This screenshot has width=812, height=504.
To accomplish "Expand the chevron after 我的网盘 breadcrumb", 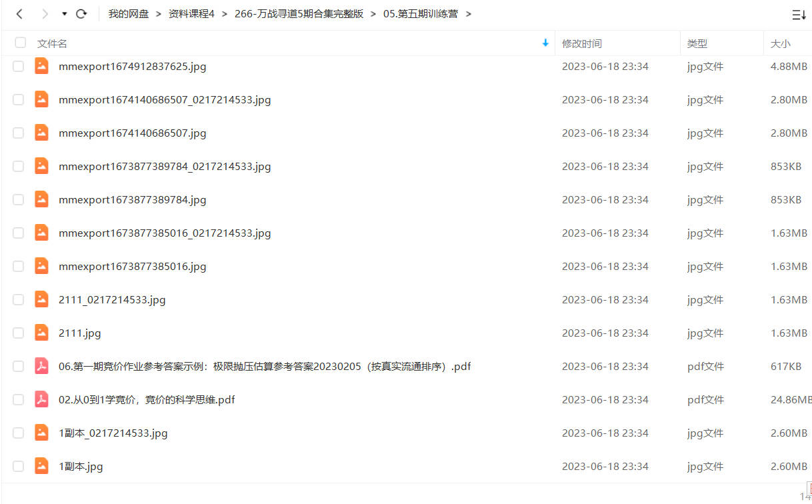I will click(x=159, y=13).
